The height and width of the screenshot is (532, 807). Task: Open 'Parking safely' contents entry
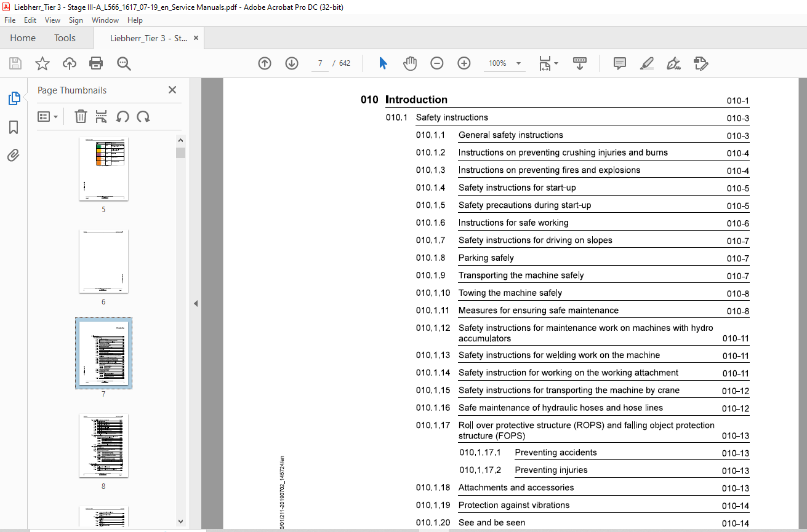(x=486, y=258)
